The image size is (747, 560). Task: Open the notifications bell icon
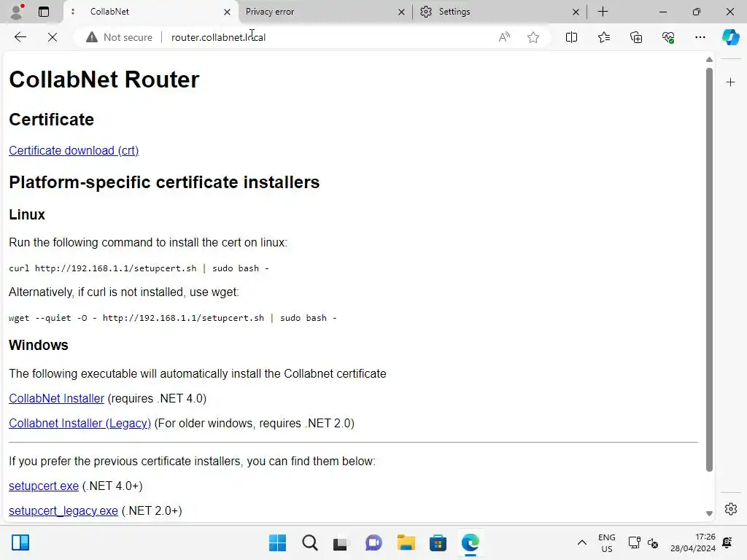tap(727, 542)
